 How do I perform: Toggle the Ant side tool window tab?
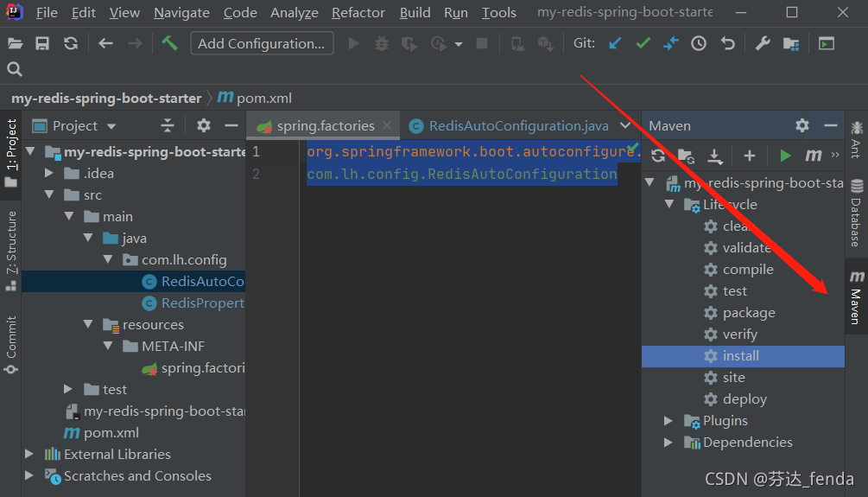pos(857,140)
